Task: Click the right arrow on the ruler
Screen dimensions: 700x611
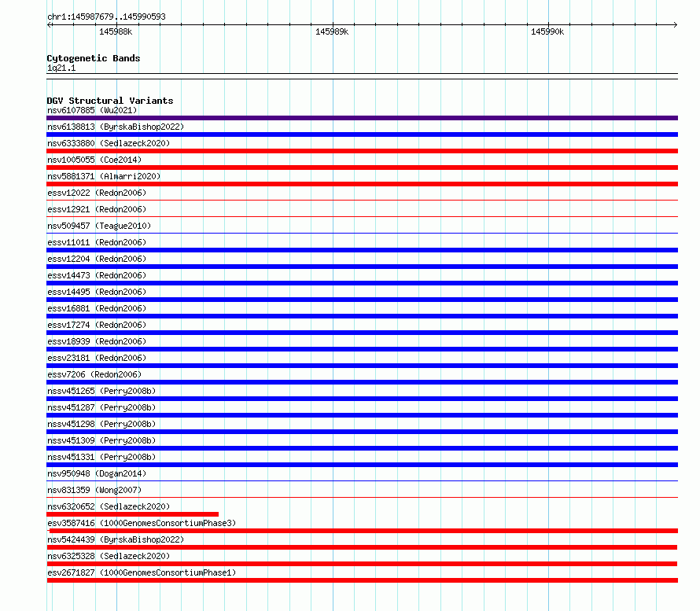Action: coord(676,24)
